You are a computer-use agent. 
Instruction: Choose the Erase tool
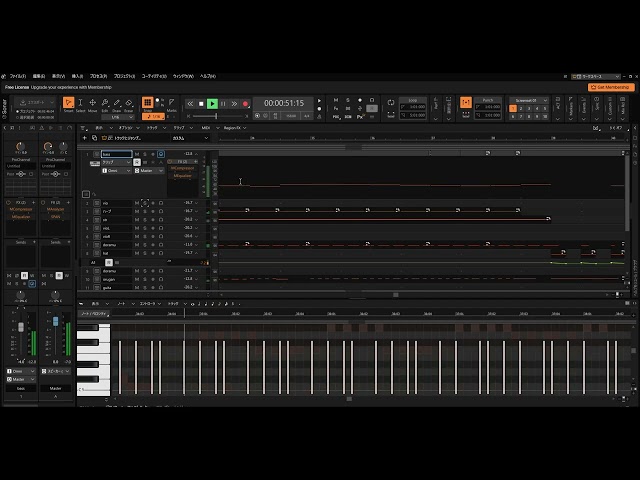(x=130, y=103)
